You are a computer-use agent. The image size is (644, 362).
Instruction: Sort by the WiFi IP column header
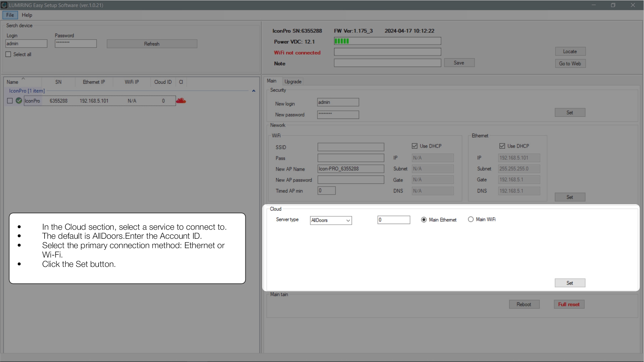tap(132, 82)
